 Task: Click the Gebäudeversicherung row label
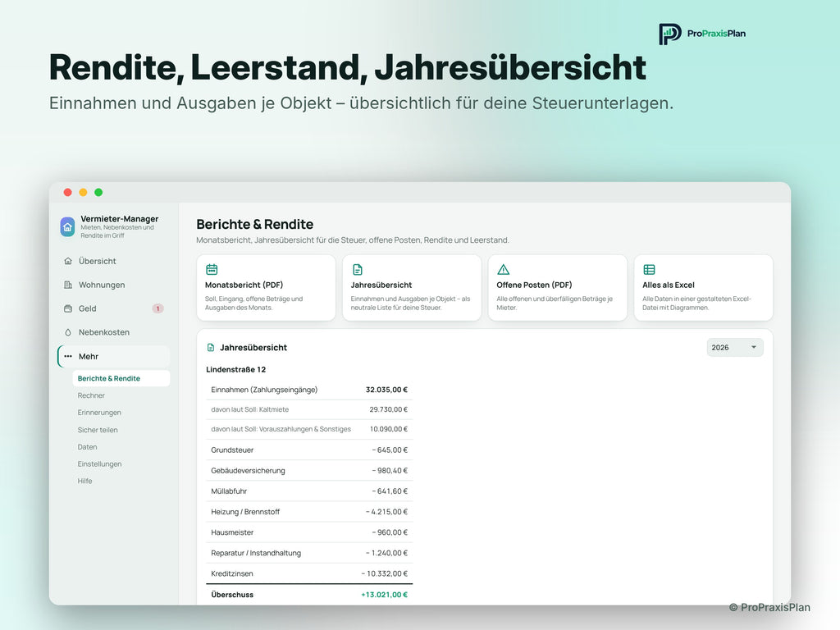pos(248,470)
